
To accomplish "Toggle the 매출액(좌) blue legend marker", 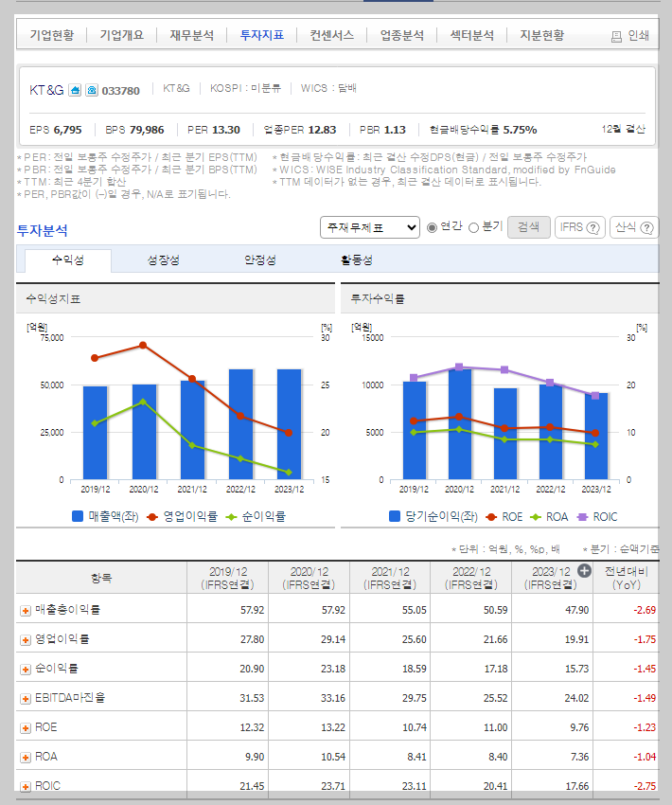I will [78, 516].
